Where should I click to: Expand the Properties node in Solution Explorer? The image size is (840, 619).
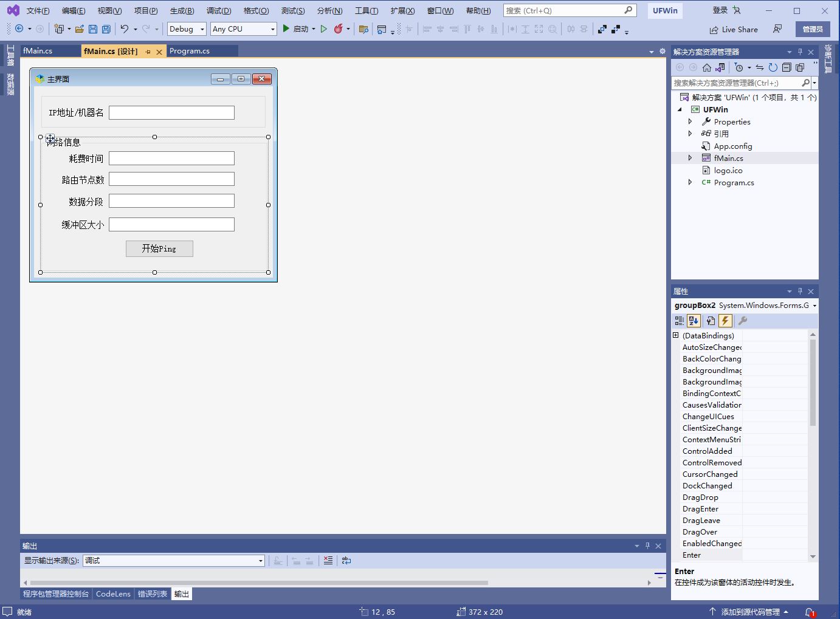[690, 121]
